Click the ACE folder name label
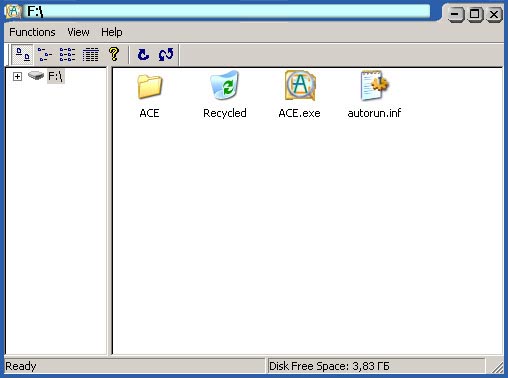The height and width of the screenshot is (378, 508). coord(149,113)
